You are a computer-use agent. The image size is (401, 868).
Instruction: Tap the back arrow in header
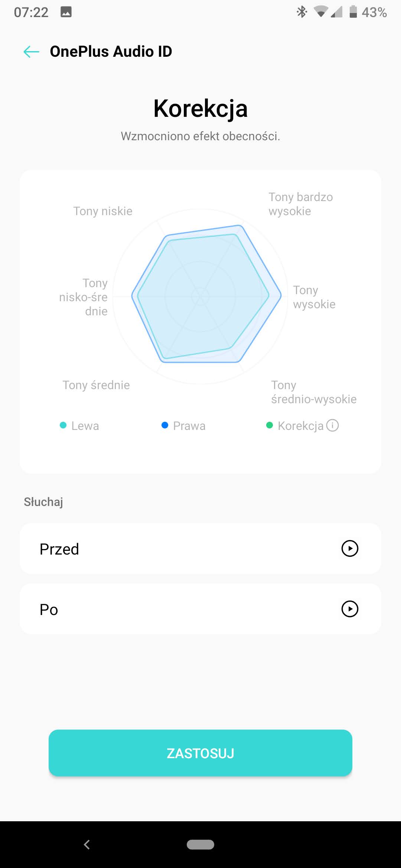[32, 52]
